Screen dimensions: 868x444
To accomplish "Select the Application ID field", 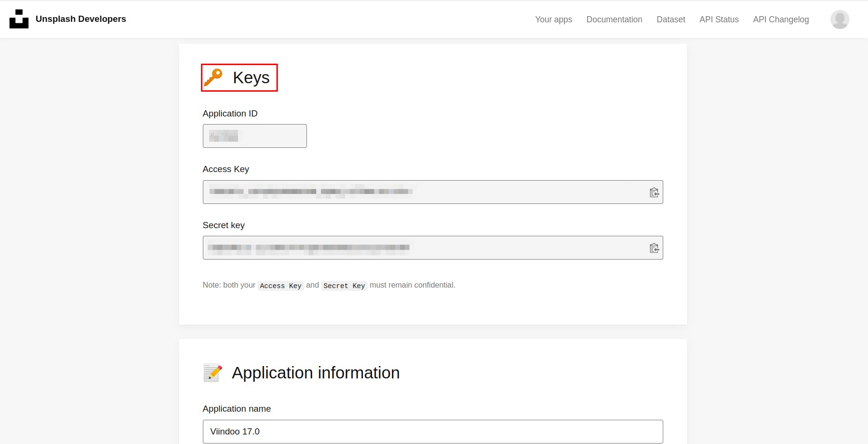I will point(255,136).
